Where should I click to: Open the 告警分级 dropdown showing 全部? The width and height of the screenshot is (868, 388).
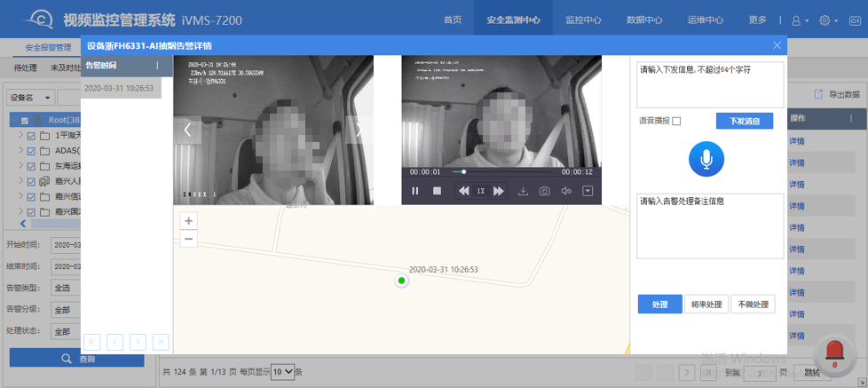pos(66,309)
